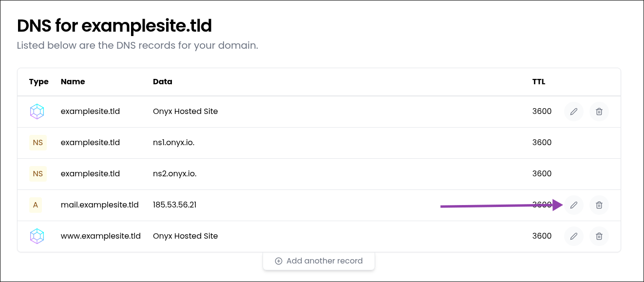The height and width of the screenshot is (282, 644).
Task: Select the Name column header
Action: (x=73, y=82)
